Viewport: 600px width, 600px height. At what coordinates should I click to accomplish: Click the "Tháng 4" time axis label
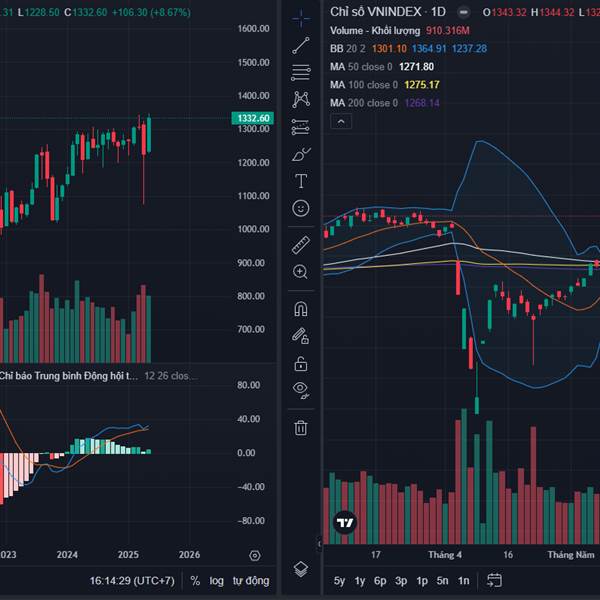click(x=445, y=554)
